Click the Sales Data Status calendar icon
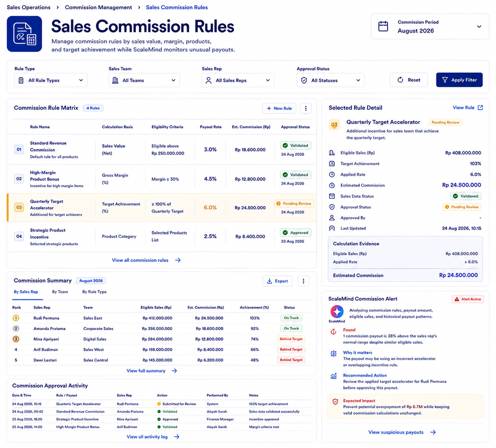The width and height of the screenshot is (496, 448). click(332, 196)
